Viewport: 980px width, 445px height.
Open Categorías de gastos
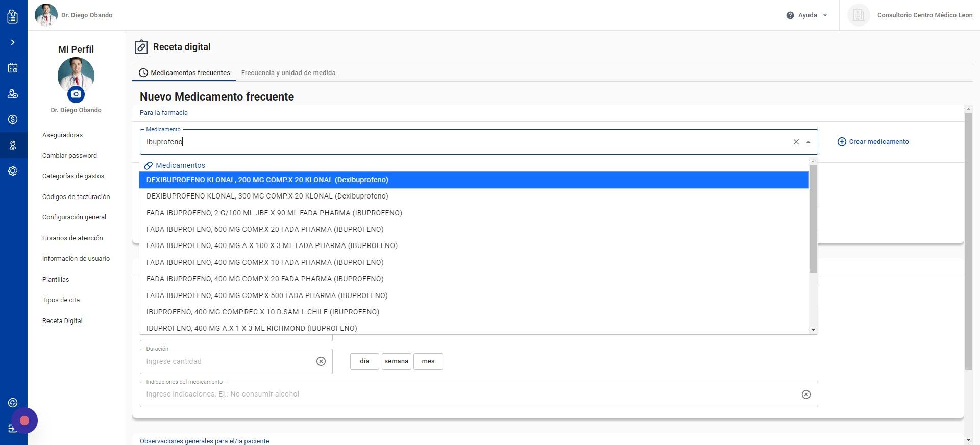coord(73,176)
